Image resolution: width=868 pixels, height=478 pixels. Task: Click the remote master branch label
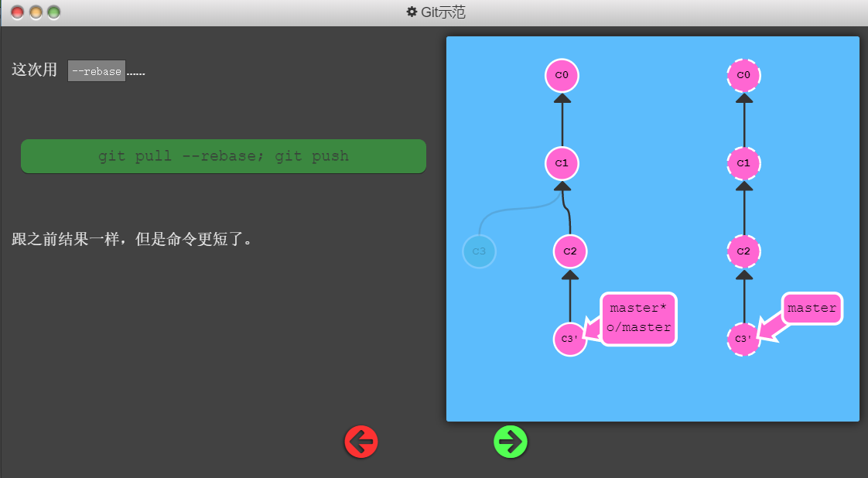(812, 308)
